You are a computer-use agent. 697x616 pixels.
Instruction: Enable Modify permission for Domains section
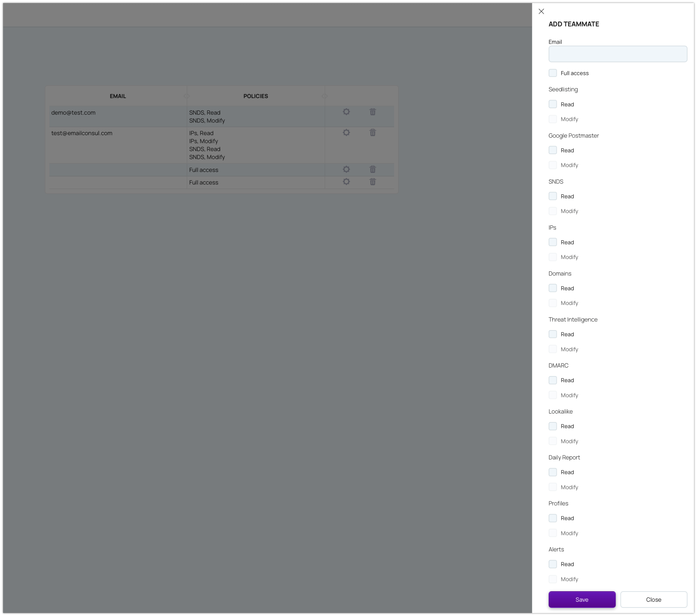pos(552,303)
